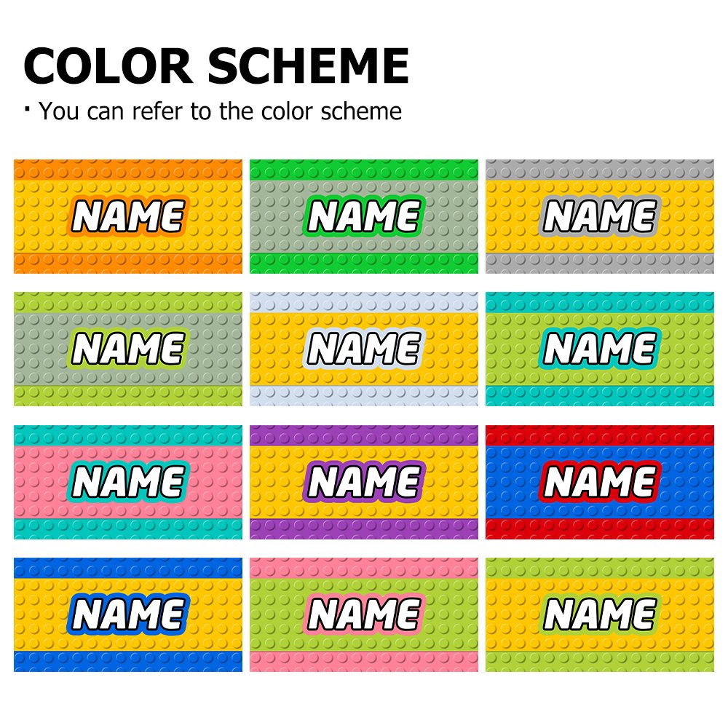728x728 pixels.
Task: Click the NAME text outlined in gray
Action: click(599, 216)
